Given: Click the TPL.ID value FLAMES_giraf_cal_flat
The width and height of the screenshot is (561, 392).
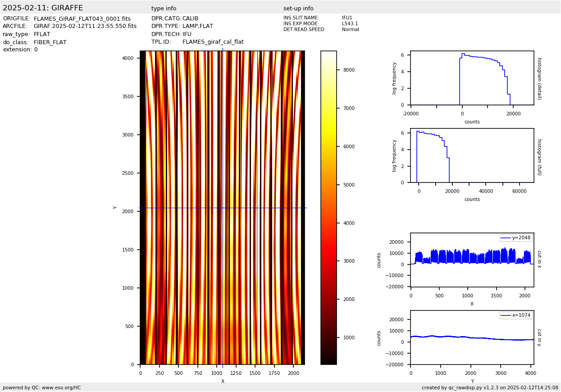Looking at the screenshot, I should click(x=213, y=42).
